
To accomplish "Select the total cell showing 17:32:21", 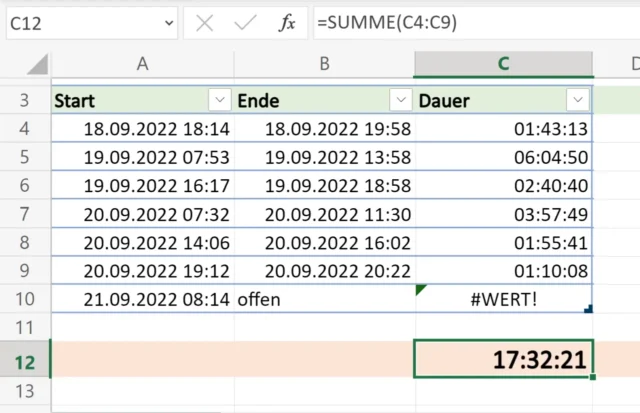I will pos(504,360).
